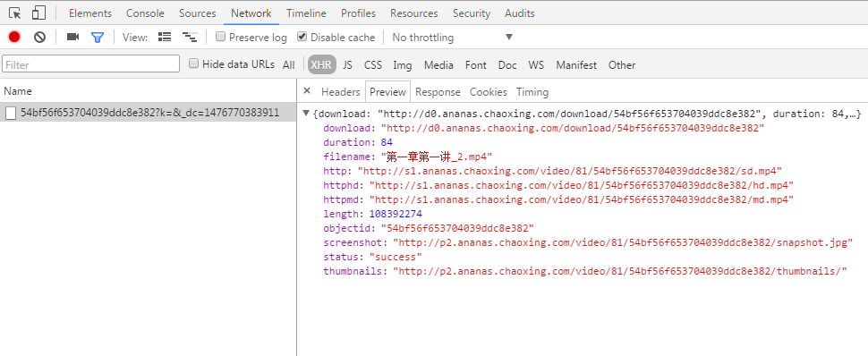Uncheck the Disable cache checkbox
Image resolution: width=868 pixels, height=356 pixels.
tap(302, 37)
